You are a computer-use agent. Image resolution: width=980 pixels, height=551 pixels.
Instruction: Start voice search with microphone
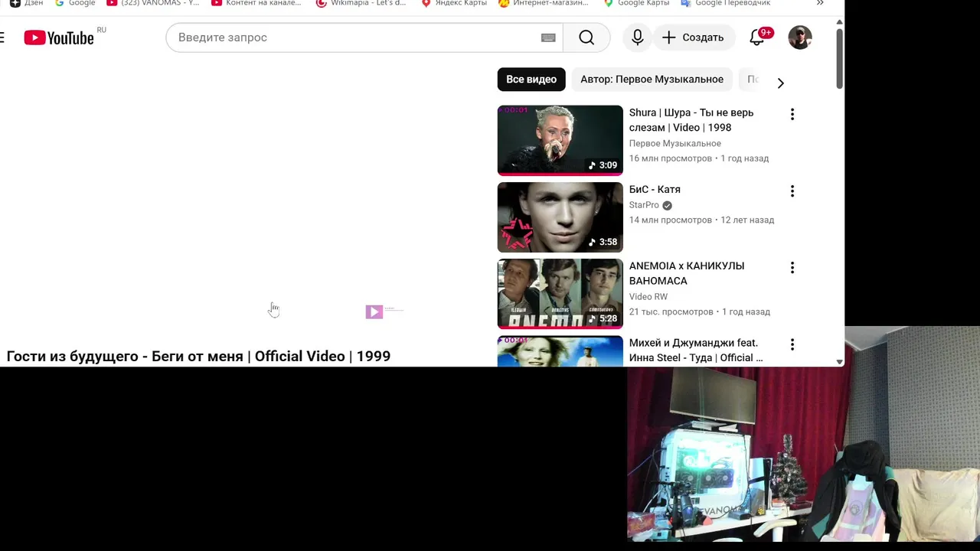pyautogui.click(x=637, y=37)
